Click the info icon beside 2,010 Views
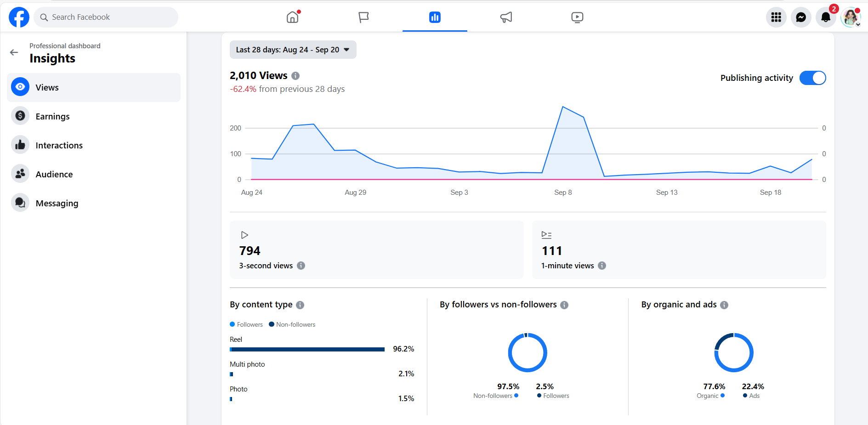 [x=295, y=76]
